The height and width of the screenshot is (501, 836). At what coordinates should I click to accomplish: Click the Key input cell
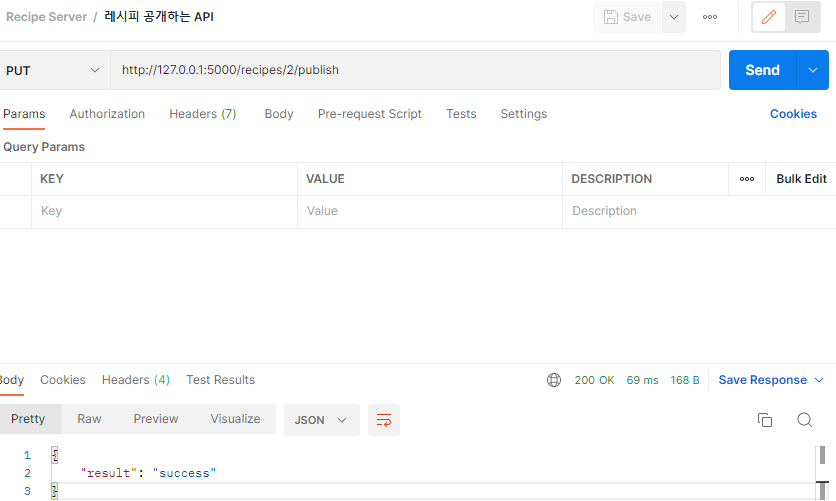[x=164, y=211]
